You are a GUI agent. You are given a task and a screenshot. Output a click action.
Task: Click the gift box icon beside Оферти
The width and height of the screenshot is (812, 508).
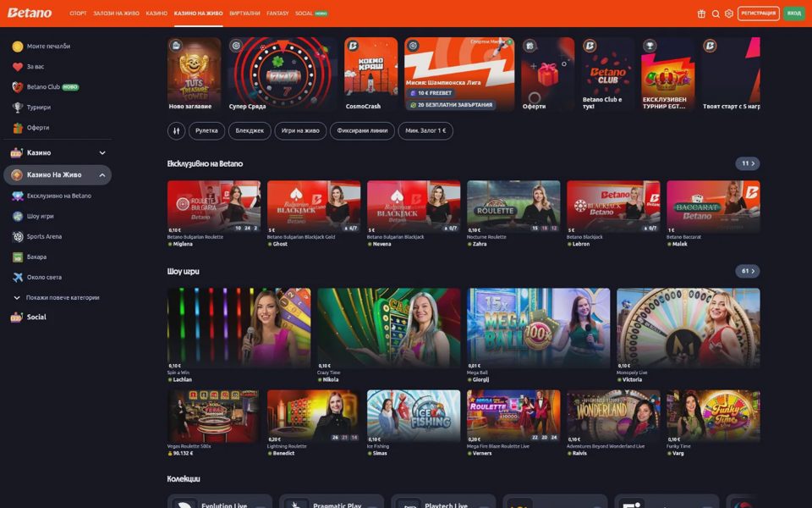18,128
